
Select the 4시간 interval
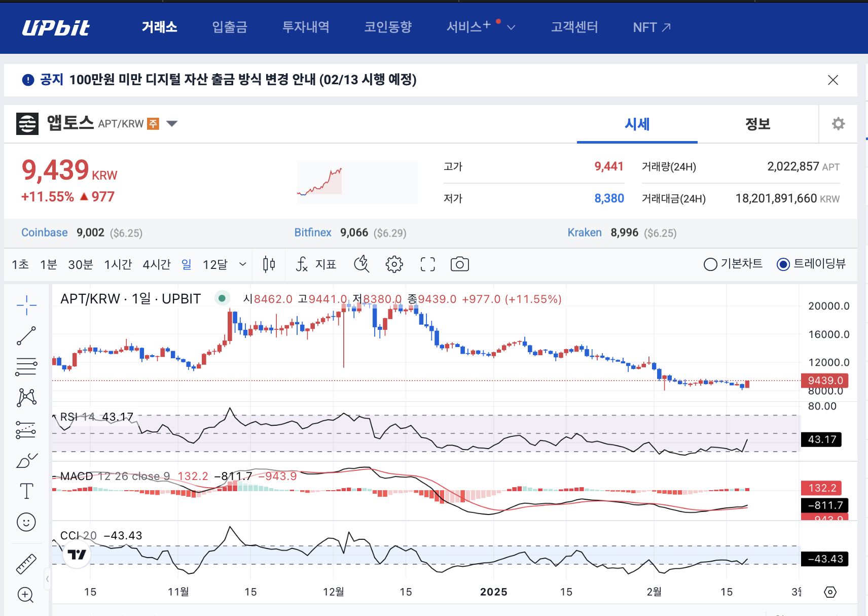(157, 264)
